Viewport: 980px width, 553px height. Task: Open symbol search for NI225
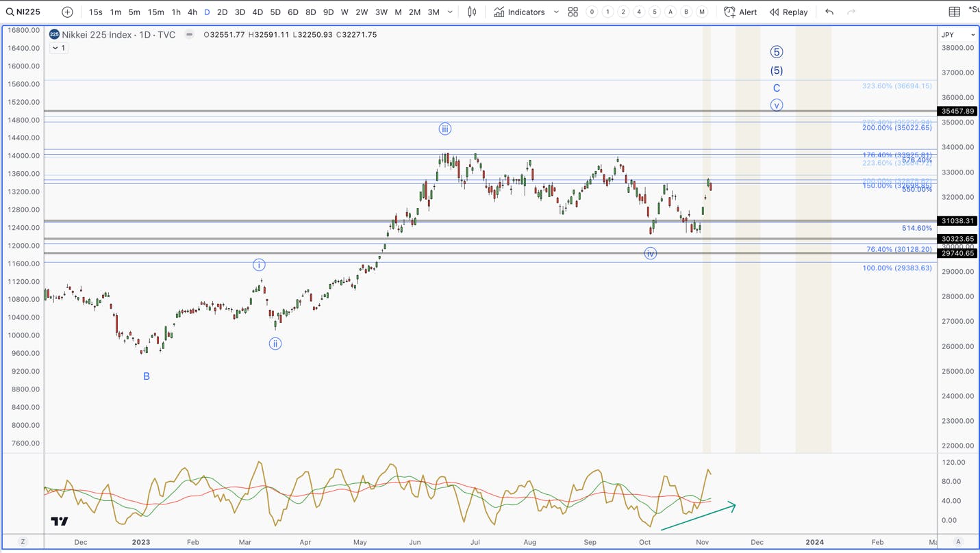point(23,12)
